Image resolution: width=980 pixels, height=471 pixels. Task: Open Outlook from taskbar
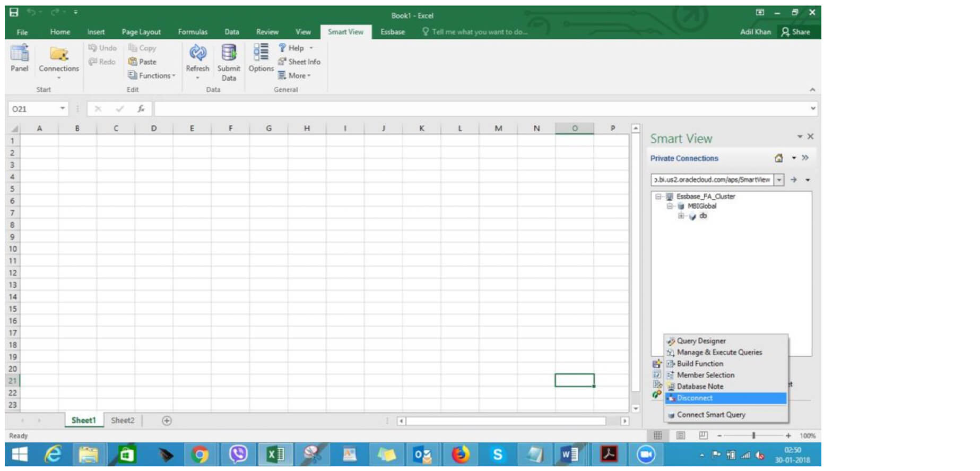click(x=423, y=455)
